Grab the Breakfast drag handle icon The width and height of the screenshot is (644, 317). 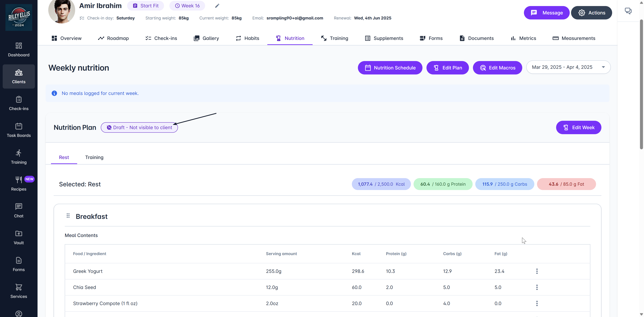[x=68, y=216]
